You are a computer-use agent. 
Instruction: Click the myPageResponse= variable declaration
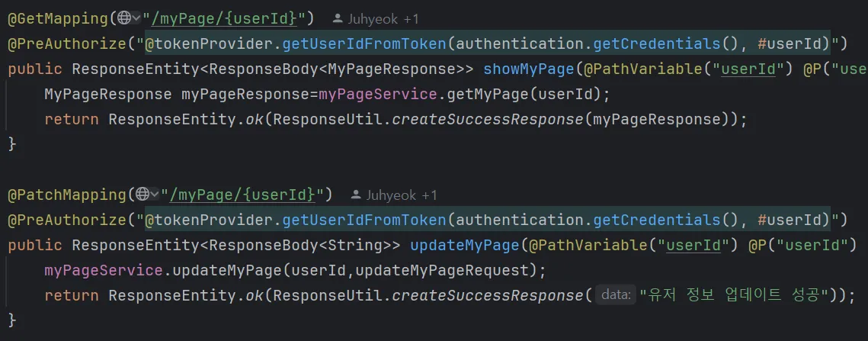tap(250, 95)
